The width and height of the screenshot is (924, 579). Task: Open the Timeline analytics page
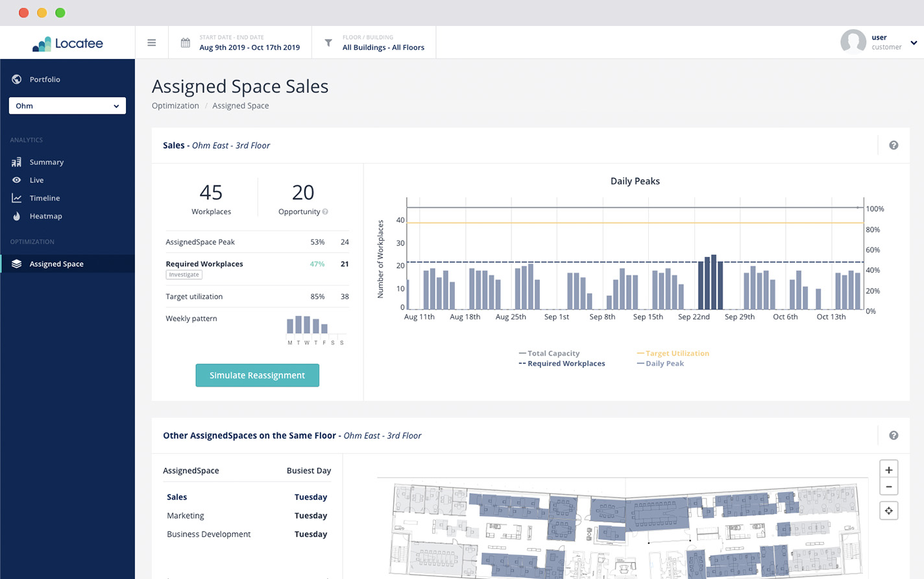[44, 198]
